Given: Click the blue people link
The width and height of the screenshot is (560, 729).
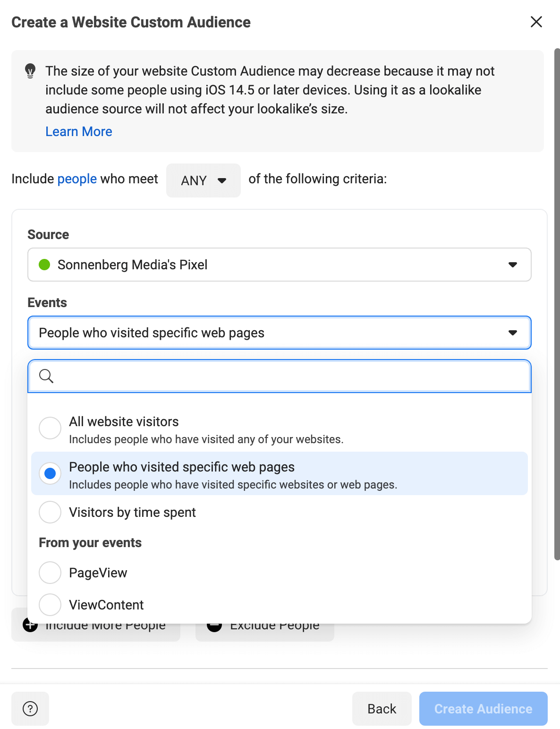Looking at the screenshot, I should pos(77,179).
